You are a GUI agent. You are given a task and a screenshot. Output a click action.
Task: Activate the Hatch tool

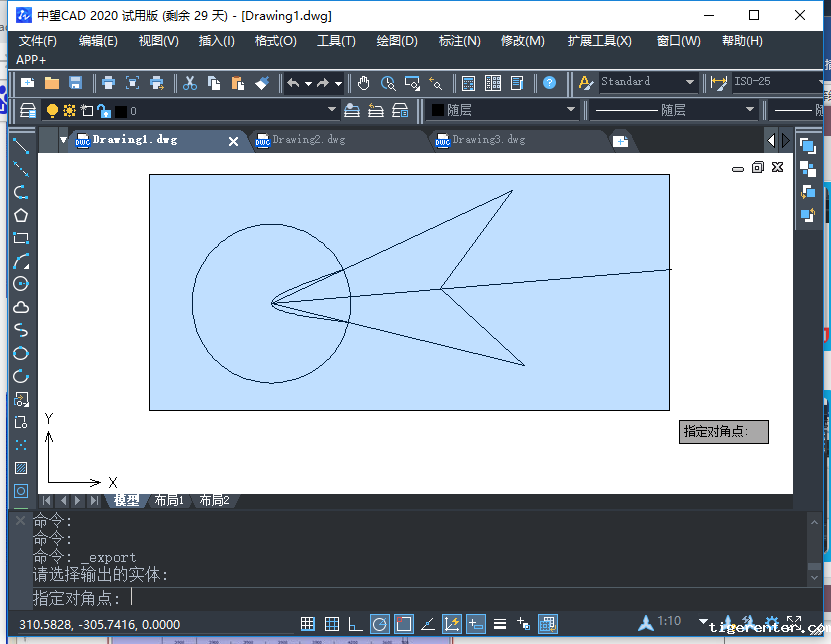20,468
